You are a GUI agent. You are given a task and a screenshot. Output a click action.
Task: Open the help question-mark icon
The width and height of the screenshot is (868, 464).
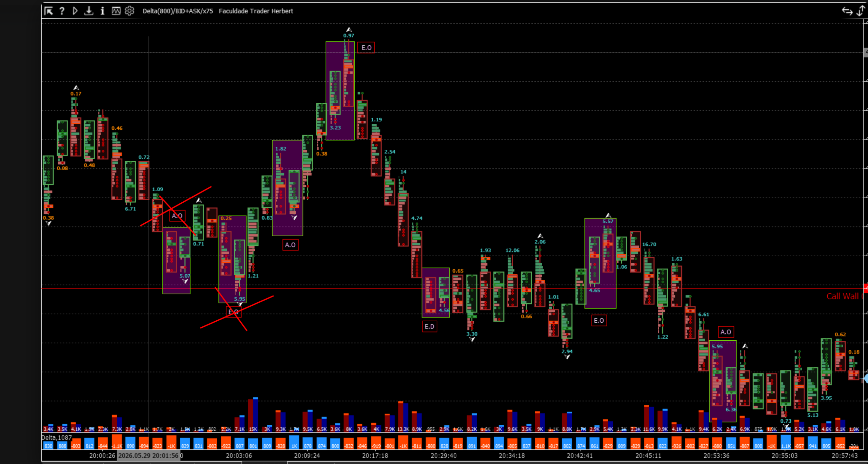[x=62, y=11]
